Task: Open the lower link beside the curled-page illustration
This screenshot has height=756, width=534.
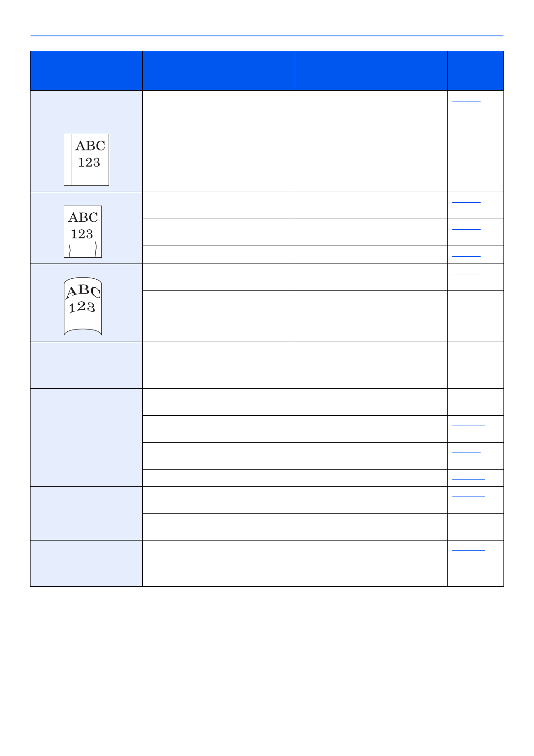Action: 466,299
